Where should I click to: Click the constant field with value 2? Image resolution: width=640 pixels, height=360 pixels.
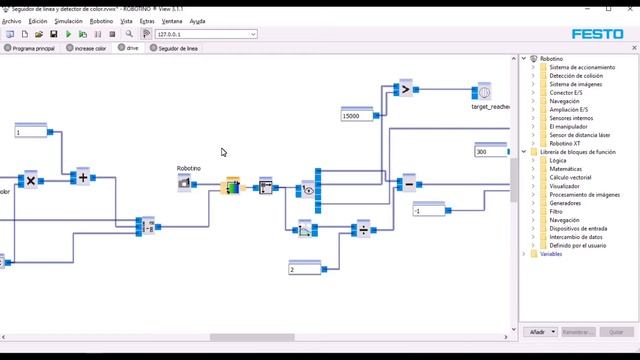(304, 270)
